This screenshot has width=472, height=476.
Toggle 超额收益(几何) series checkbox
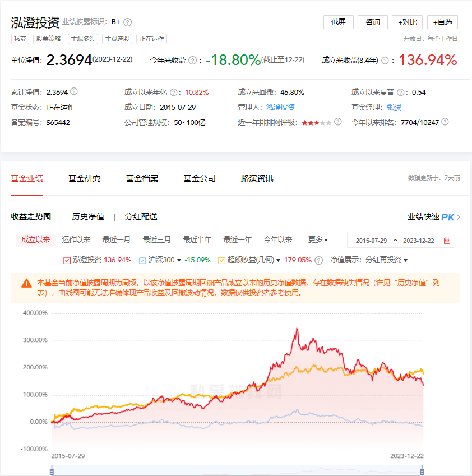(x=222, y=261)
